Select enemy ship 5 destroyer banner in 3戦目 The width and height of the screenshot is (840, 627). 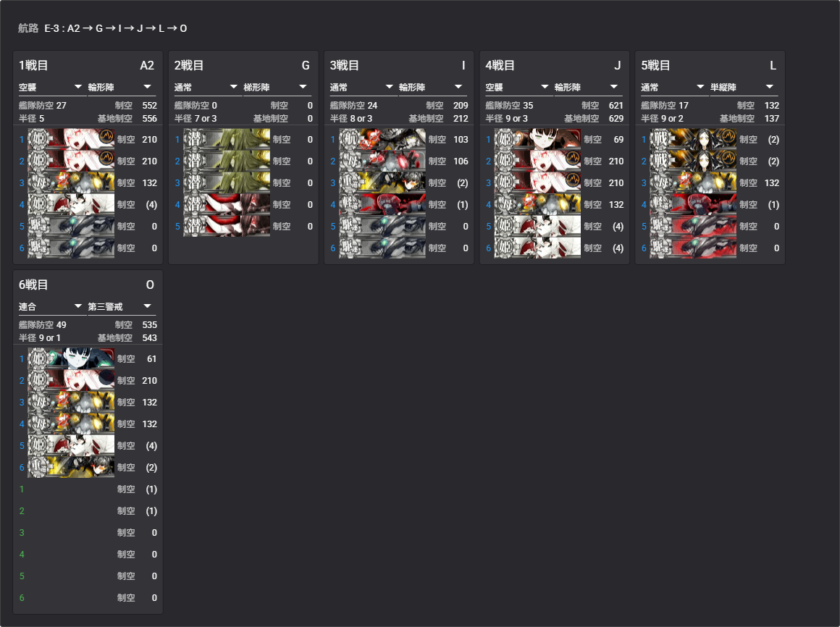coord(382,226)
